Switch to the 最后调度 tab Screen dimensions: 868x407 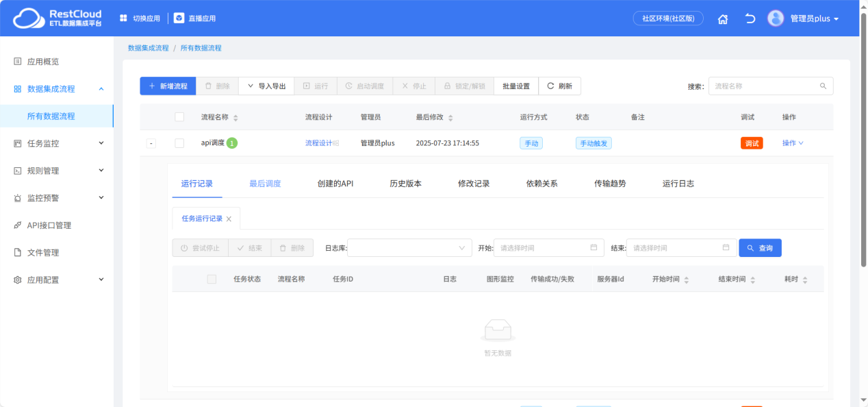click(x=265, y=183)
